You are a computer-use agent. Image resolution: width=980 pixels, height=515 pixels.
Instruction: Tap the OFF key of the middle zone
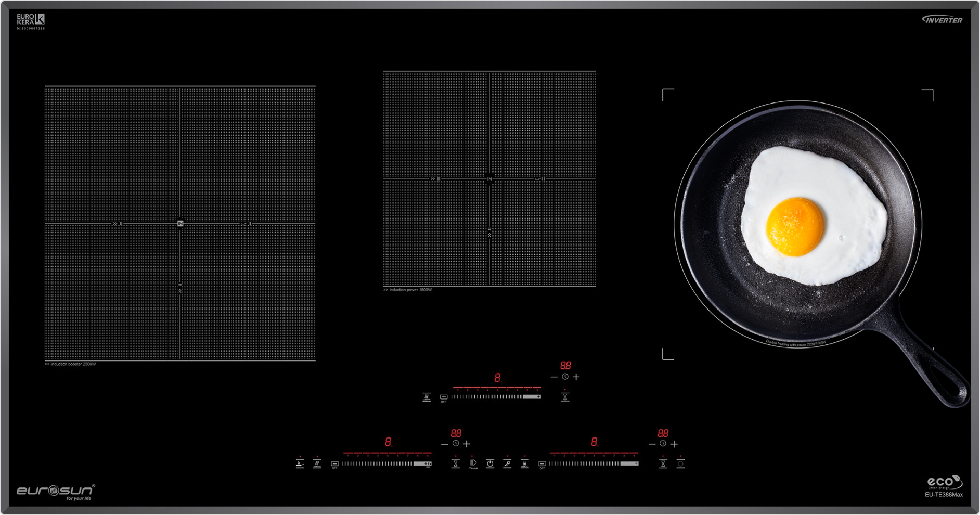point(444,398)
